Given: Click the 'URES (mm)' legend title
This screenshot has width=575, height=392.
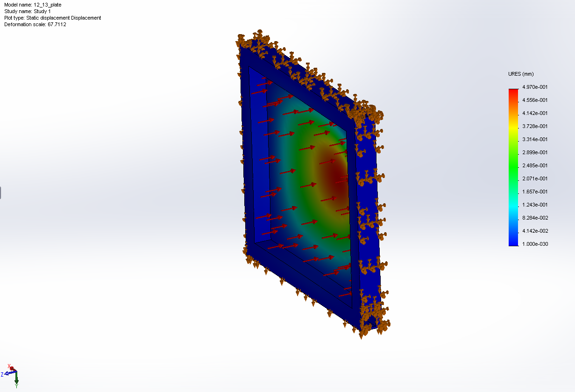Looking at the screenshot, I should pyautogui.click(x=521, y=74).
